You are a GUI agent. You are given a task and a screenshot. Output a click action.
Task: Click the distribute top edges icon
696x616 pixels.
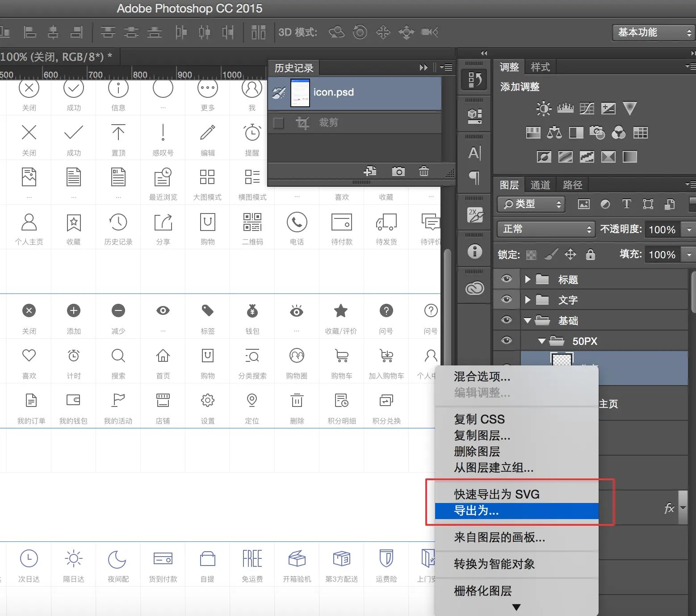coord(108,32)
